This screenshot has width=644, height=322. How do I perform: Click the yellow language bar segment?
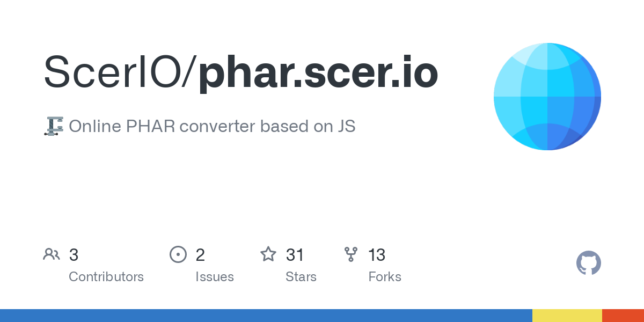[567, 316]
